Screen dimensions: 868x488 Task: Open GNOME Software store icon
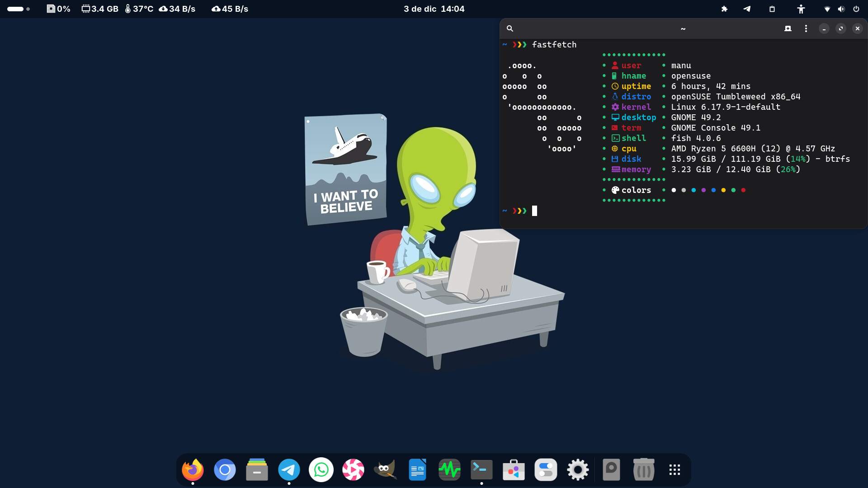pyautogui.click(x=514, y=470)
